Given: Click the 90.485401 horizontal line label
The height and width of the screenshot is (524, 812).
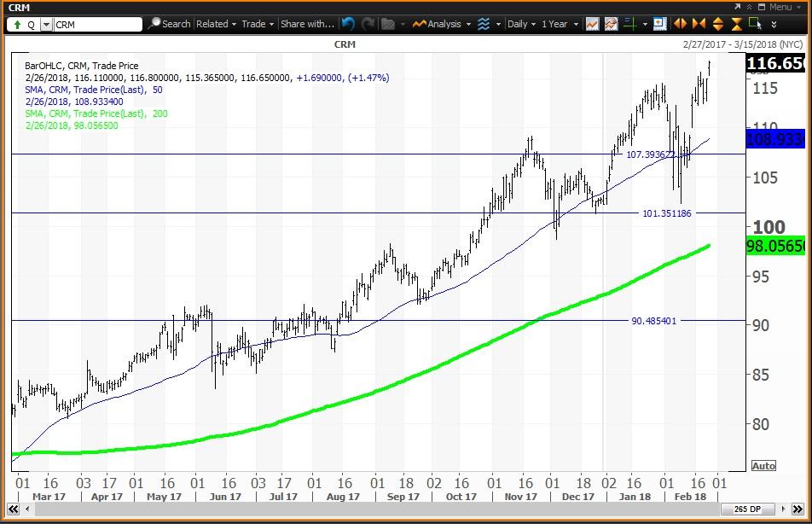Looking at the screenshot, I should tap(653, 321).
